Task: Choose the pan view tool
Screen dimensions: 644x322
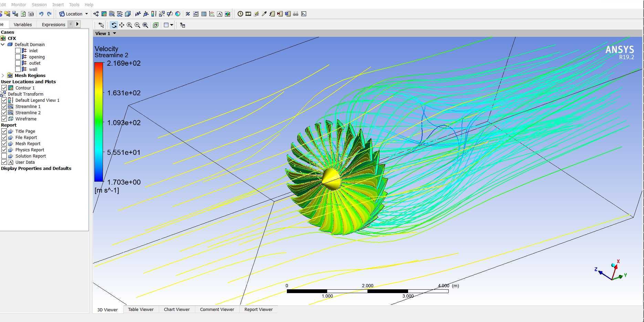Action: [122, 25]
